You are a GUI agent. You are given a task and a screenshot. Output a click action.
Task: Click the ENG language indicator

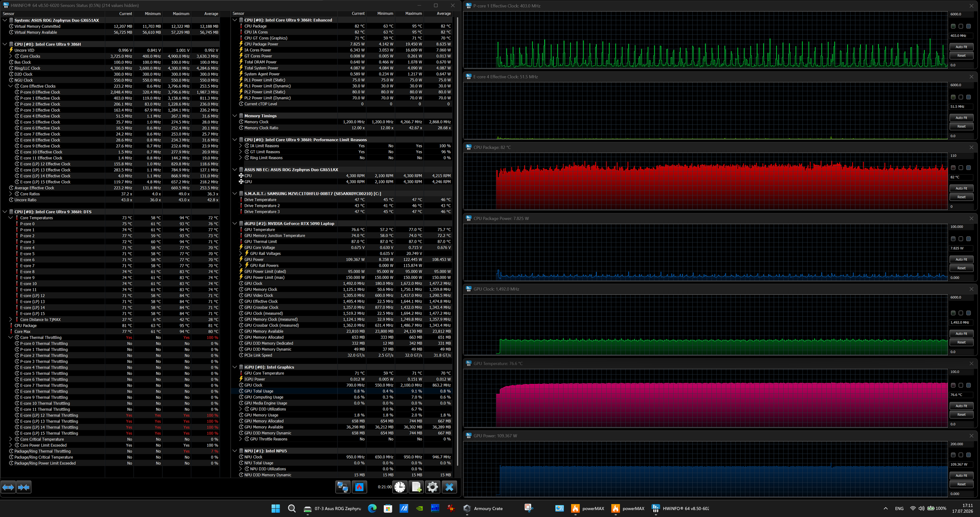pyautogui.click(x=899, y=508)
